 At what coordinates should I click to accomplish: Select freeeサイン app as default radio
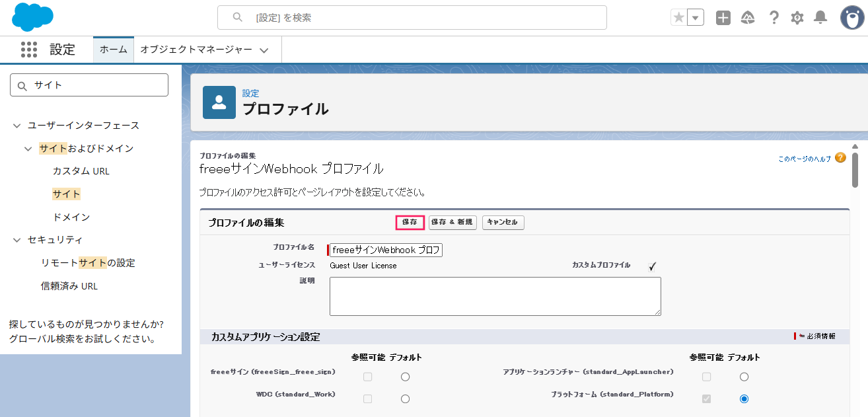click(x=405, y=377)
